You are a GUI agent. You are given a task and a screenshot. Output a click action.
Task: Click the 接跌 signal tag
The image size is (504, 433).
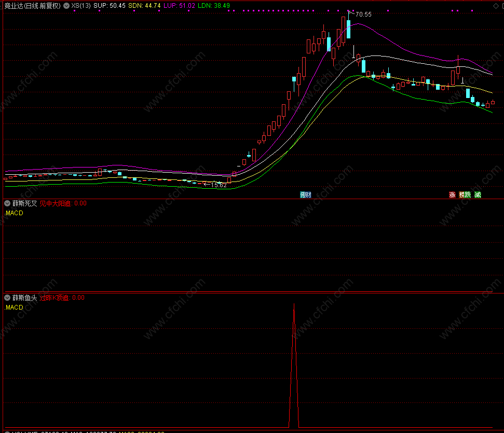[x=465, y=194]
